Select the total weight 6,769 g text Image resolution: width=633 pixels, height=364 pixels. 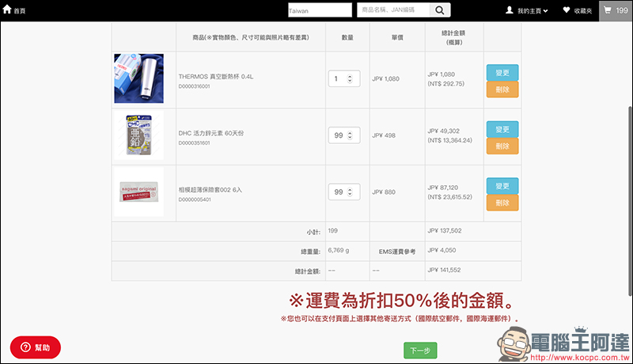[339, 250]
